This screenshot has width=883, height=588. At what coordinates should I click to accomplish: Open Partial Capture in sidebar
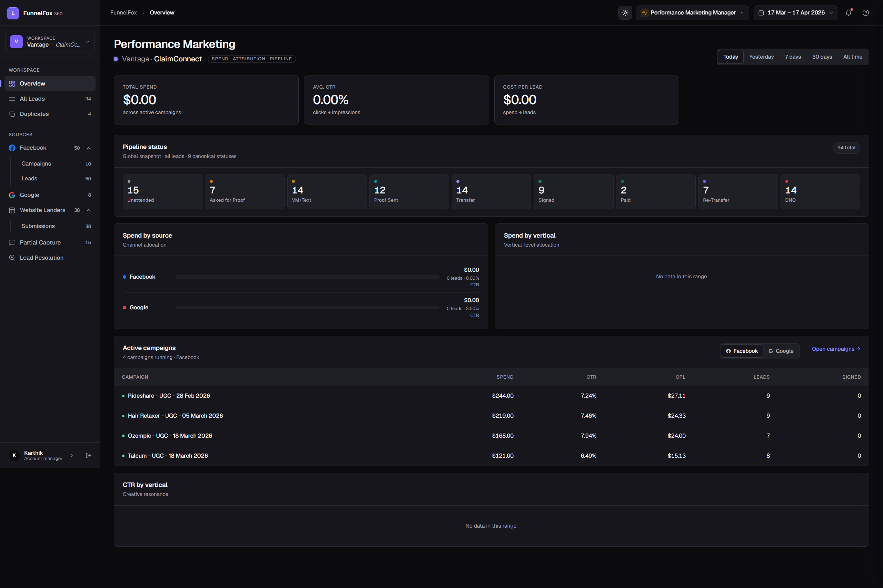(50, 243)
